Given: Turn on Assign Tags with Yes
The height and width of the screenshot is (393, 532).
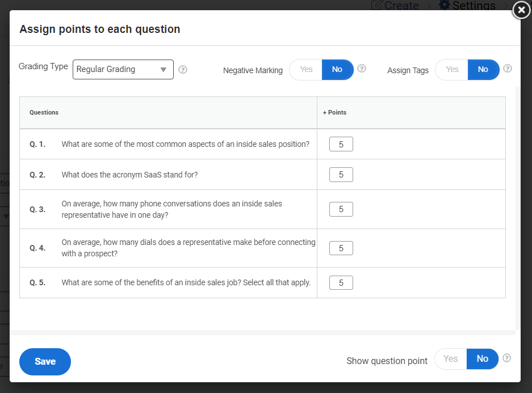Looking at the screenshot, I should tap(452, 69).
